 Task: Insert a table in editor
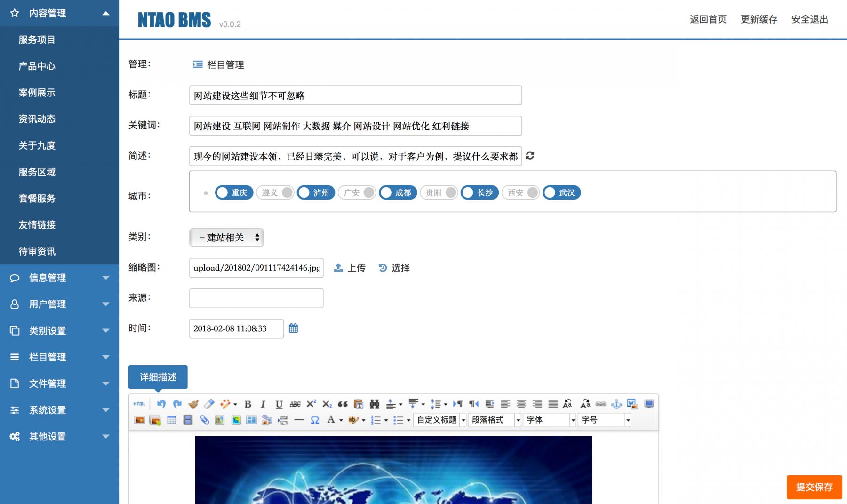(x=172, y=420)
